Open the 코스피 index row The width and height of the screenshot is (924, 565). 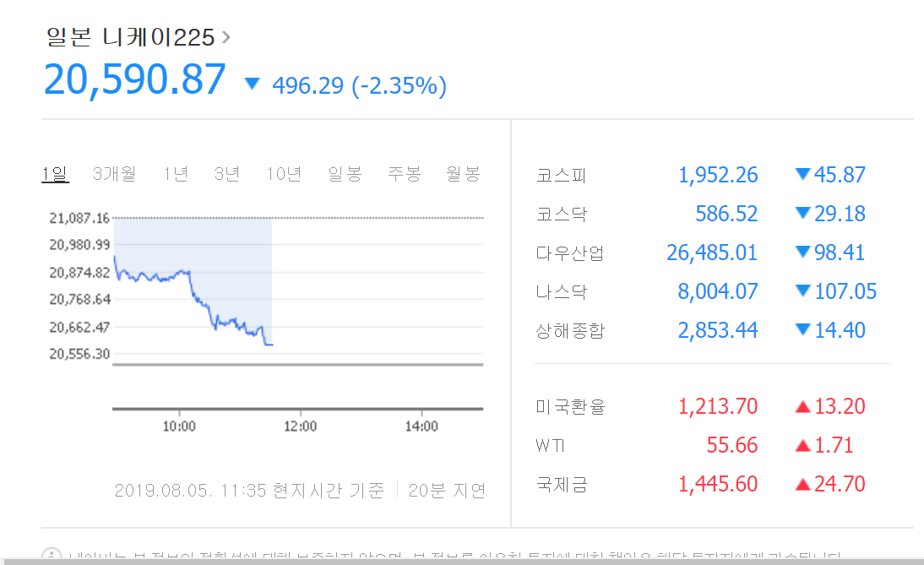pos(561,176)
